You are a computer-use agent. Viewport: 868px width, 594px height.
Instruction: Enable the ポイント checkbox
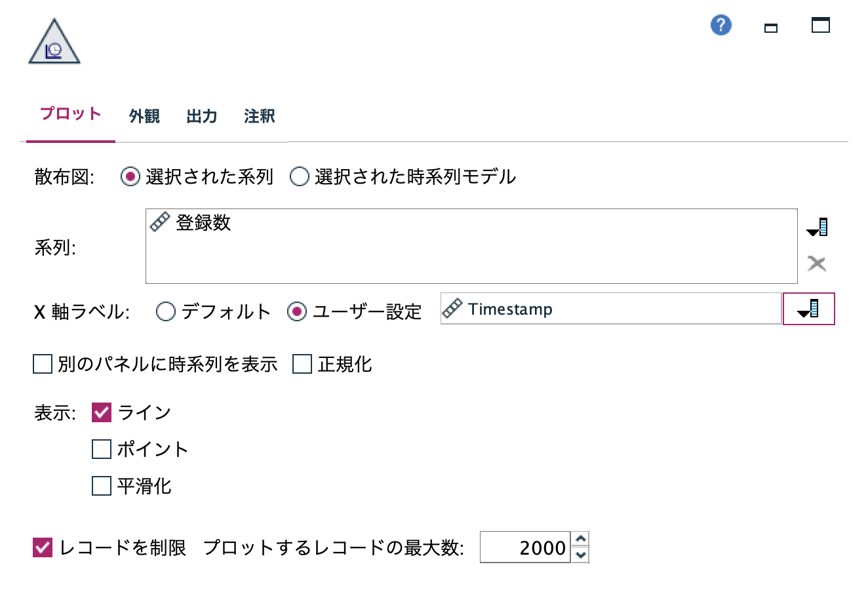click(x=101, y=449)
